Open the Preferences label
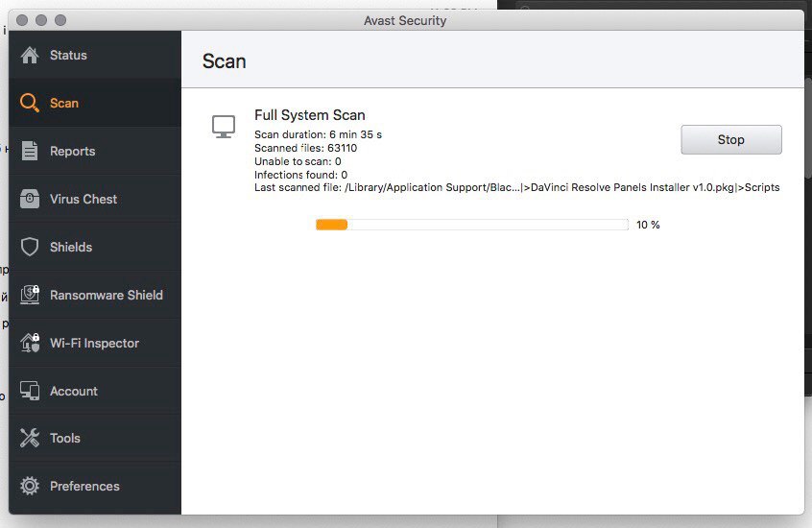This screenshot has width=812, height=528. click(84, 486)
